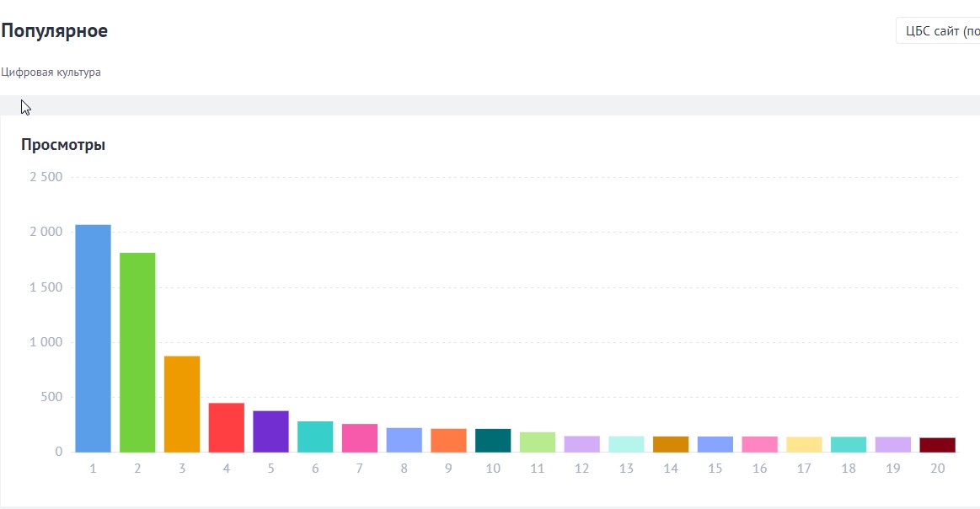Click the periwinkle bar numbered 15
The height and width of the screenshot is (509, 980).
click(715, 444)
